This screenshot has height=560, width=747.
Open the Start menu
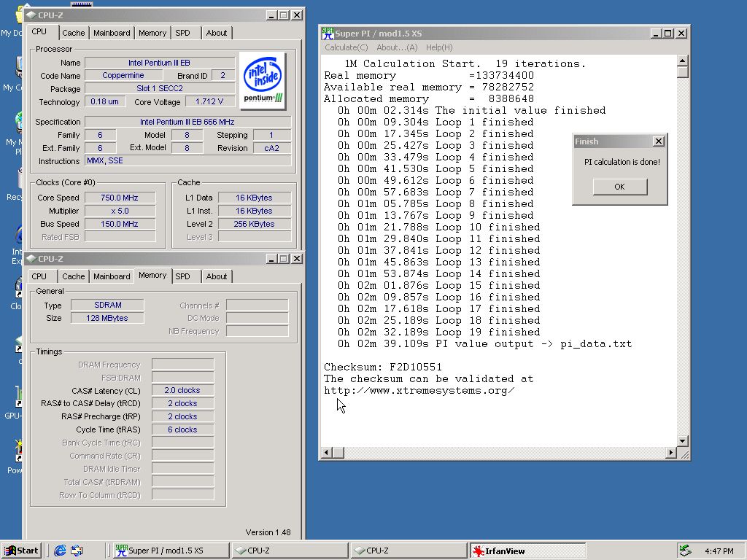[21, 551]
